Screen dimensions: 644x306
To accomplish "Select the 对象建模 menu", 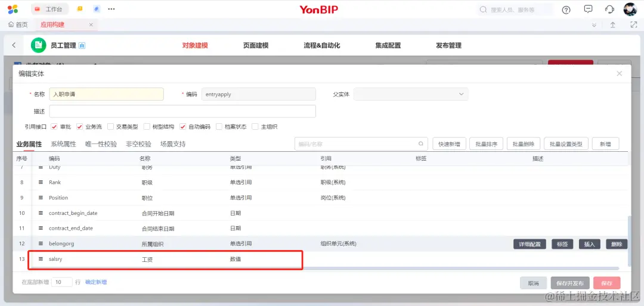I will (x=195, y=45).
